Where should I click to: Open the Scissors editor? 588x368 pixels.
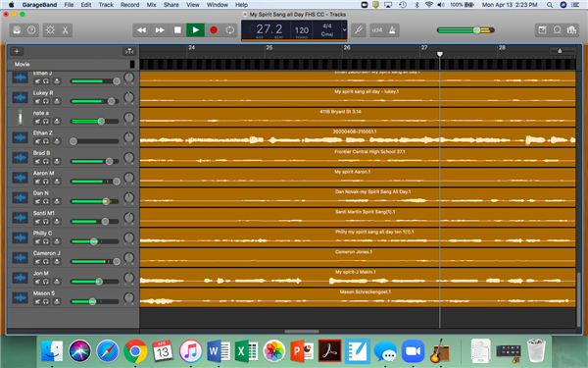click(66, 30)
